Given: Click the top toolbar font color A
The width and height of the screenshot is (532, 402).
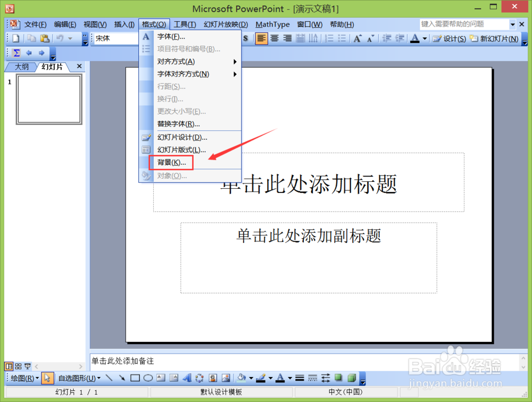Looking at the screenshot, I should click(x=414, y=38).
